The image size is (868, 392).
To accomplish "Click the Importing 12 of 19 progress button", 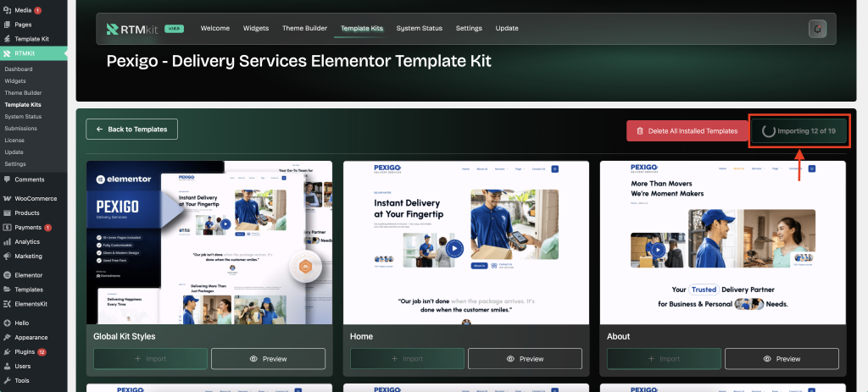I will pos(798,131).
